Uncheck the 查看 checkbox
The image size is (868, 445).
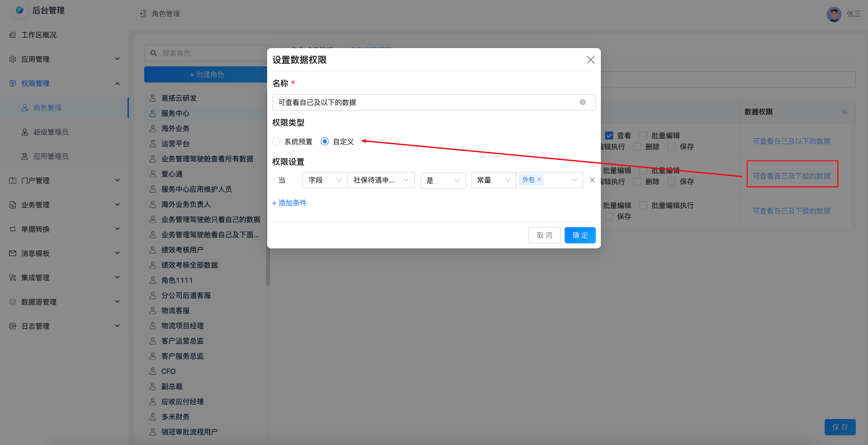point(609,136)
